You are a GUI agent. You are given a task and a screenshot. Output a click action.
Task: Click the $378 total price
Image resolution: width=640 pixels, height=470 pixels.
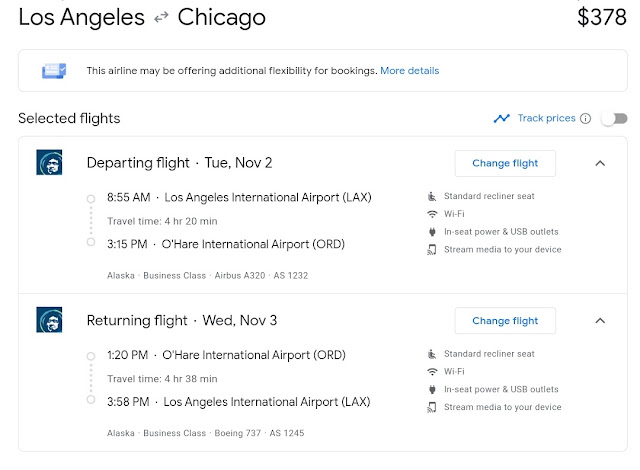click(602, 17)
